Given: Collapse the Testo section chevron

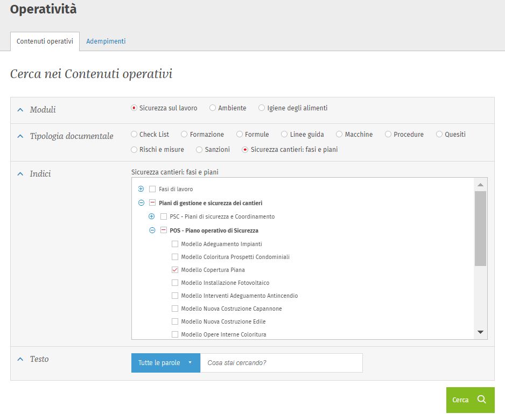Looking at the screenshot, I should [20, 359].
